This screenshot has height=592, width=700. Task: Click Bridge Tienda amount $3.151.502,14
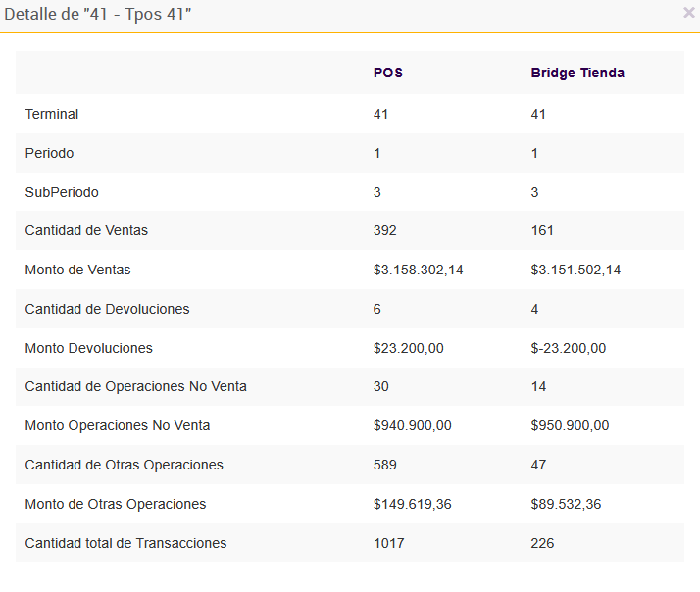(575, 270)
